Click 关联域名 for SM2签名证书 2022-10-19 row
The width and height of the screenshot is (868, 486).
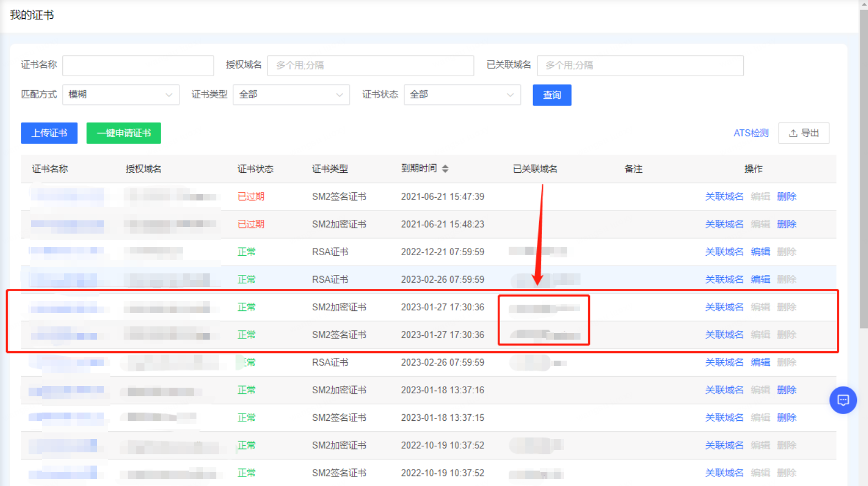point(724,473)
